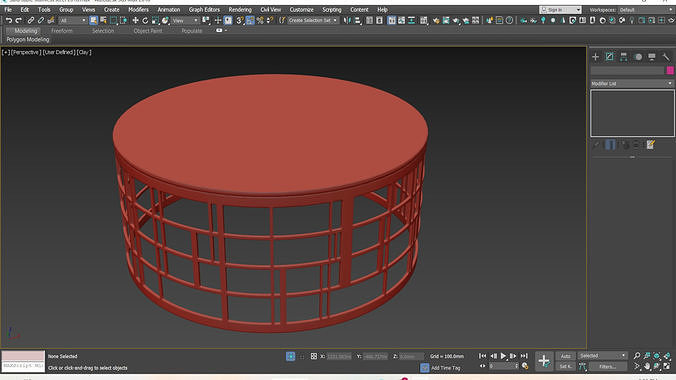
Task: Switch to the Motion command panel
Action: (x=638, y=57)
